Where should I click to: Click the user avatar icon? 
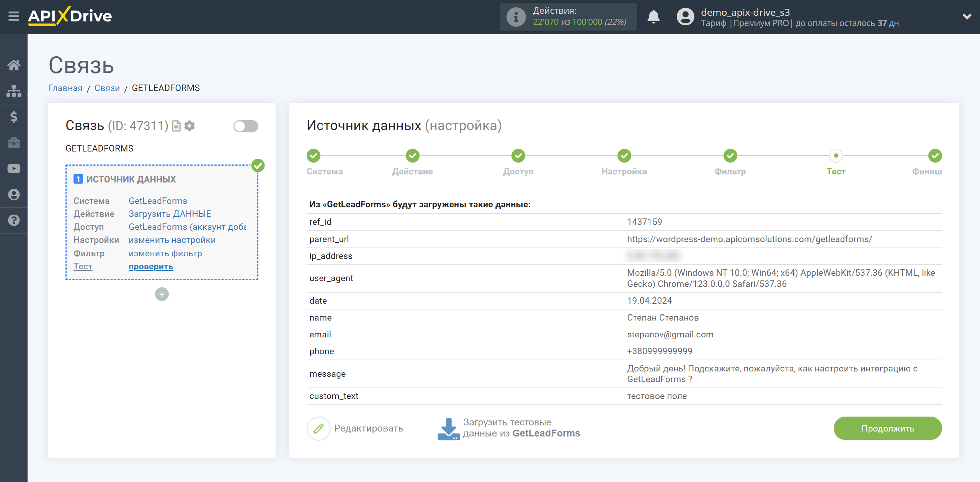tap(685, 17)
